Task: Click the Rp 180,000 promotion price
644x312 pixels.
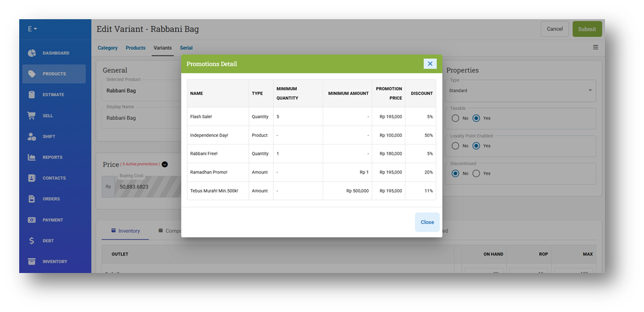Action: pyautogui.click(x=390, y=154)
